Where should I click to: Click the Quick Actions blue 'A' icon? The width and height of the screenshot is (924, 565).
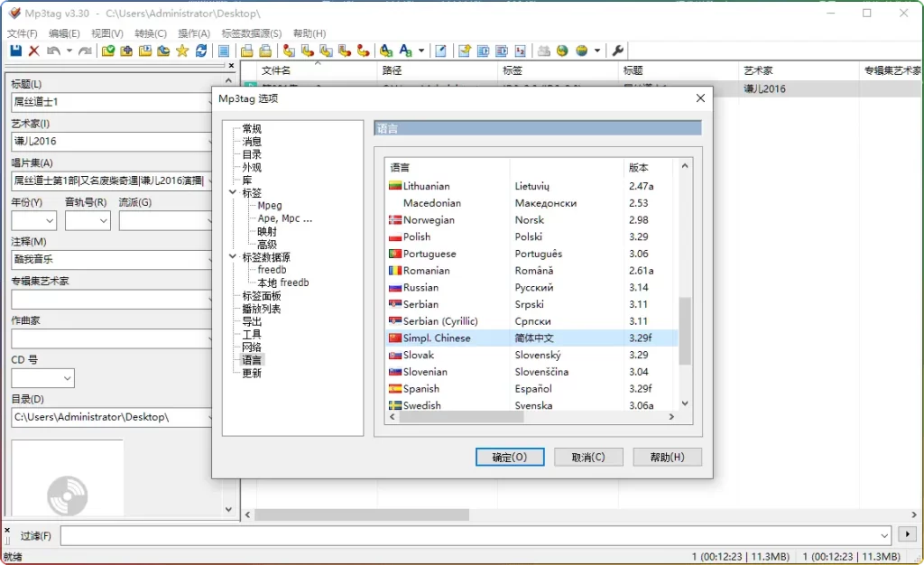(405, 51)
